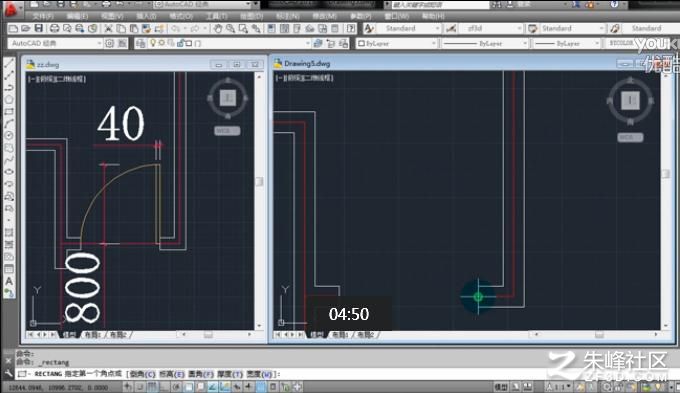Click the Cut scissors icon

(x=108, y=29)
